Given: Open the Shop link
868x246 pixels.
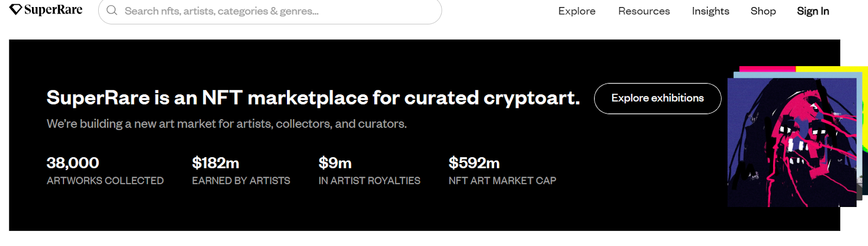Looking at the screenshot, I should 763,11.
